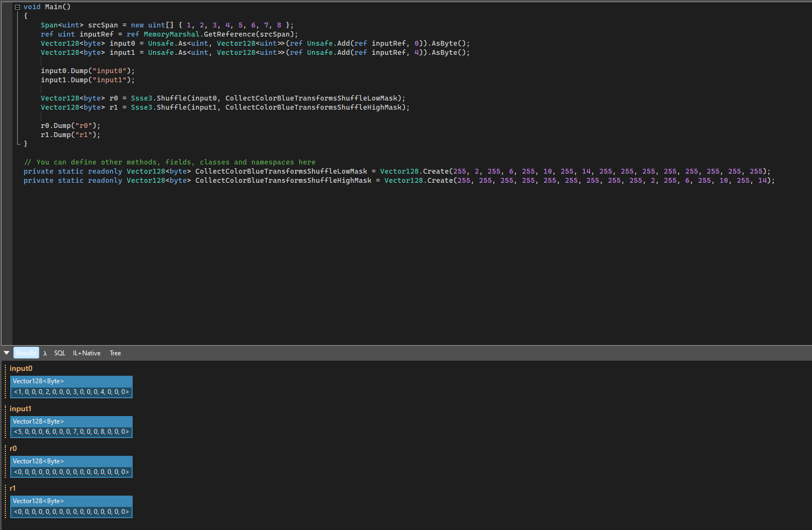Select Vector128<Byte> header under input0
This screenshot has height=530, width=812.
[71, 381]
